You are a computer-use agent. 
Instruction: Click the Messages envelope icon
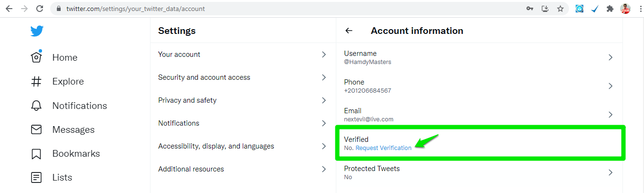pos(36,129)
